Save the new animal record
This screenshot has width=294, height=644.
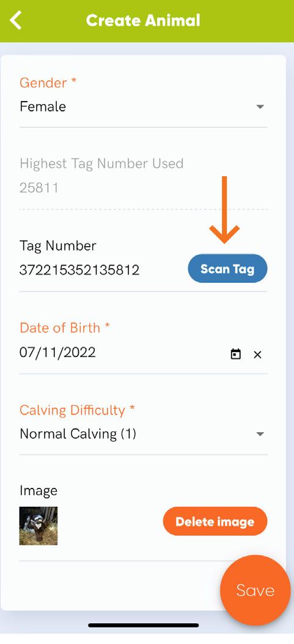[x=255, y=590]
